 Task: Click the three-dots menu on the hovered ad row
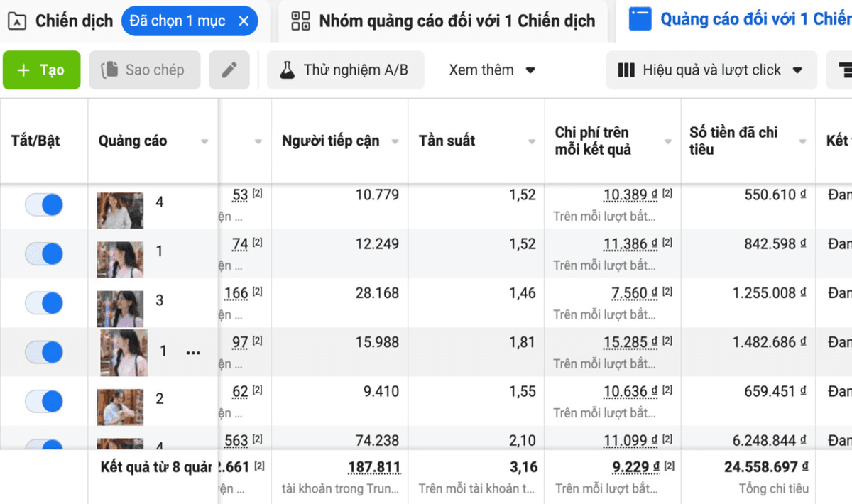[193, 352]
